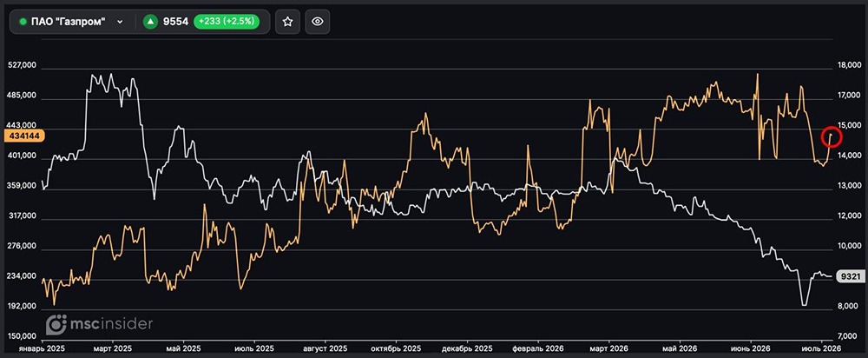
Task: Click the green up-triangle price icon
Action: 150,22
